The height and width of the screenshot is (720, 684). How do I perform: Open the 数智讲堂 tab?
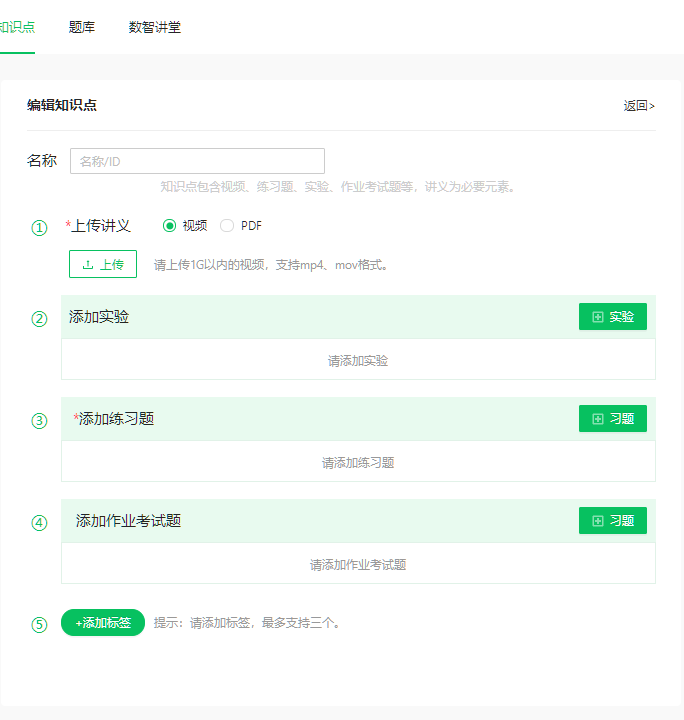(155, 27)
